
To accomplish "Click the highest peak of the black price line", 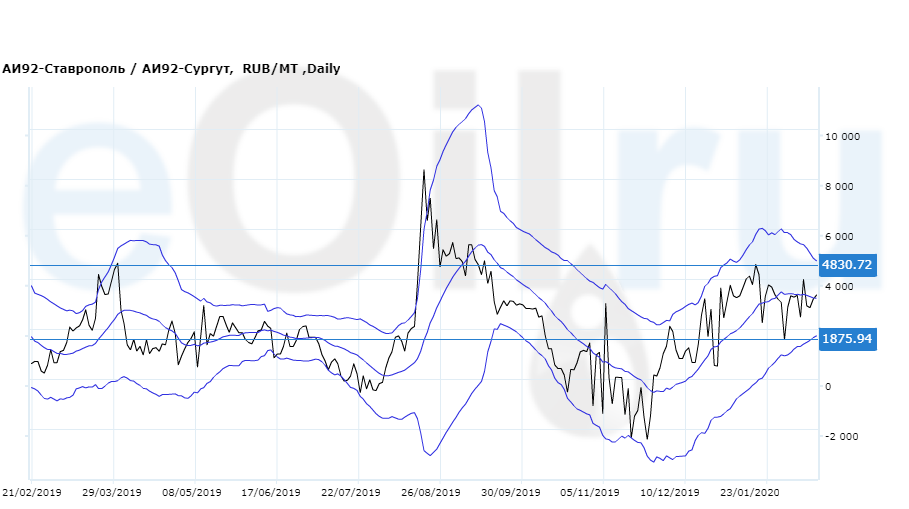I will pyautogui.click(x=424, y=171).
